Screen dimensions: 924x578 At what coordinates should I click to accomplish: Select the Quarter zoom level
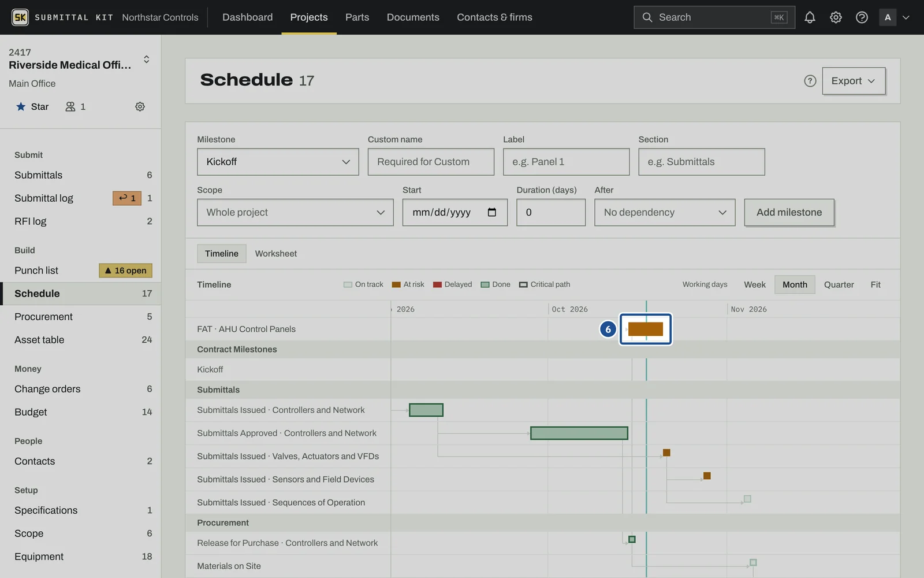[x=839, y=284]
